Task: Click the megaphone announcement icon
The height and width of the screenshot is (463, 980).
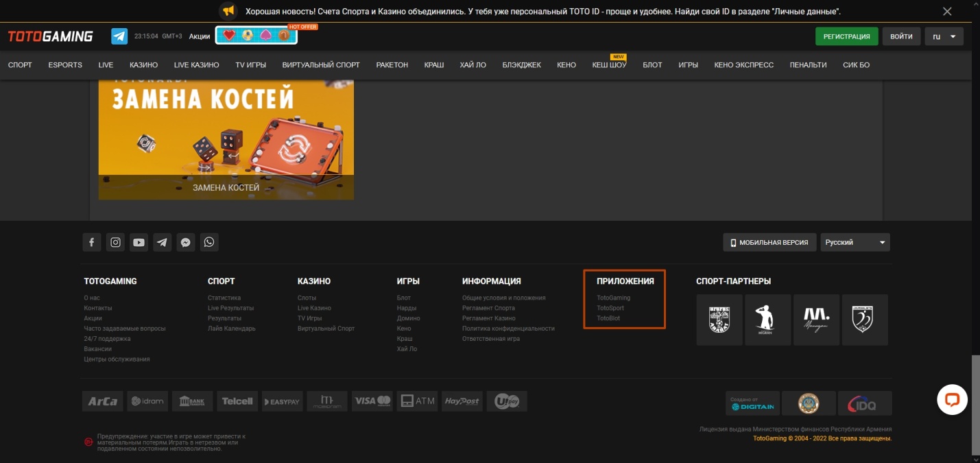Action: point(228,11)
